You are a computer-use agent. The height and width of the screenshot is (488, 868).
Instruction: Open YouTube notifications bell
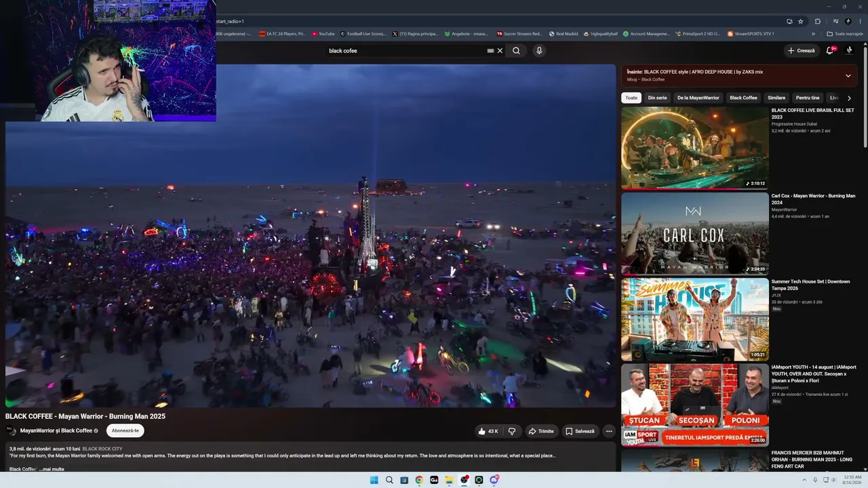[x=830, y=51]
